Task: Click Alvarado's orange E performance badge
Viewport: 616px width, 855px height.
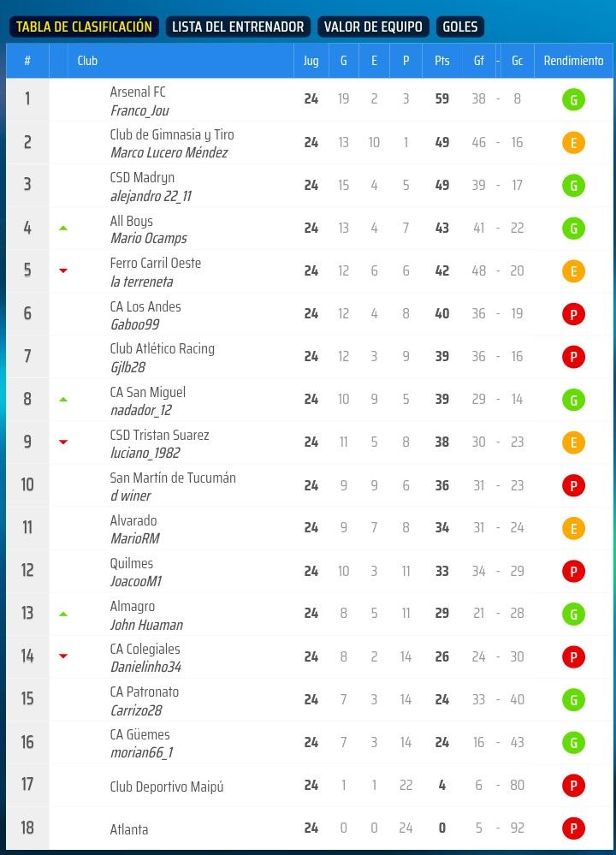Action: (x=573, y=528)
